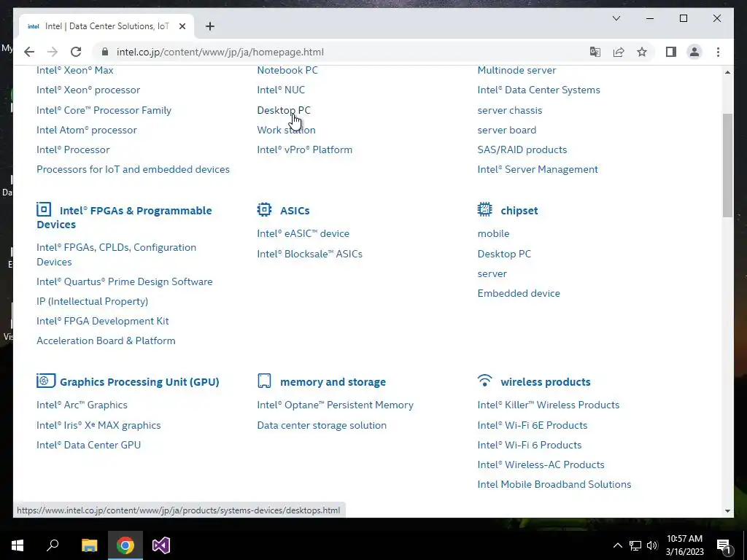747x560 pixels.
Task: Click the memory and storage icon
Action: tap(264, 381)
